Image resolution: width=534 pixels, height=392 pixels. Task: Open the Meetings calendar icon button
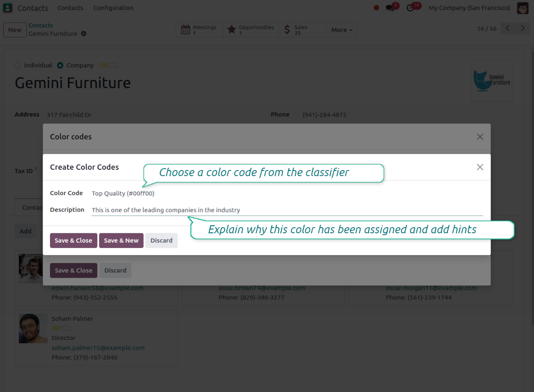tap(186, 30)
